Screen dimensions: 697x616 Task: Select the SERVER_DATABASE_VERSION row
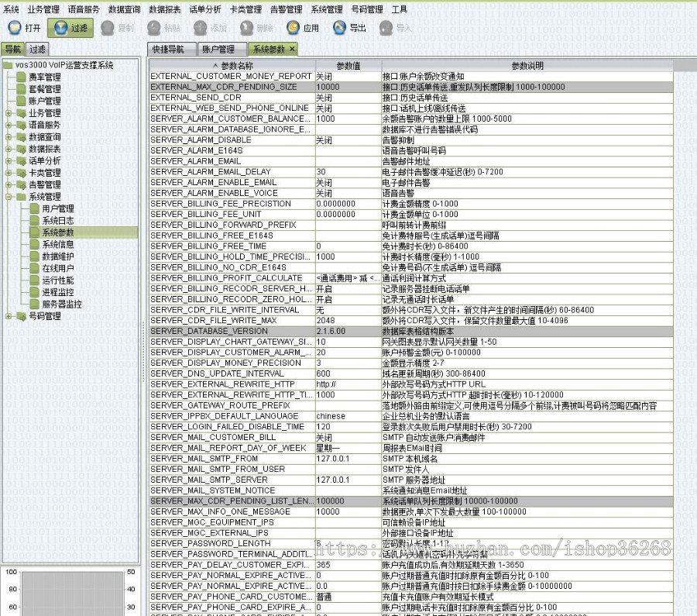(x=411, y=332)
